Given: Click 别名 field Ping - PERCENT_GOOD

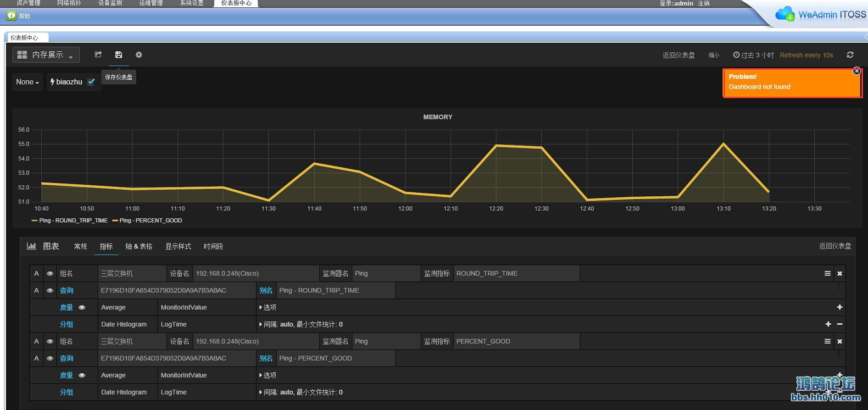Looking at the screenshot, I should tap(336, 358).
